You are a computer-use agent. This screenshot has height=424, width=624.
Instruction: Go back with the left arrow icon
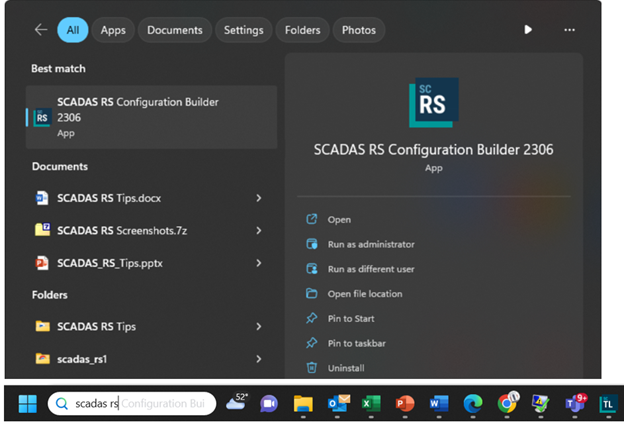coord(41,30)
